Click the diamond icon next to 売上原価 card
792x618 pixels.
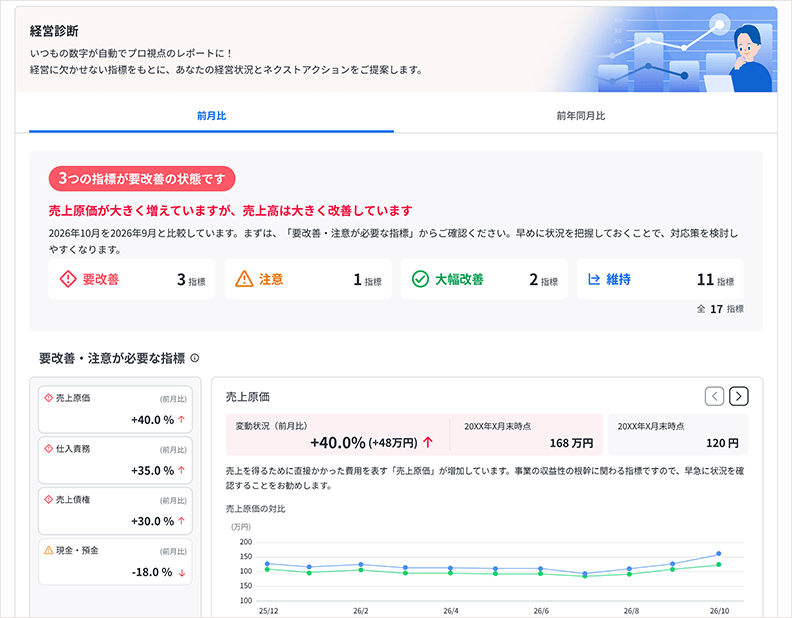48,398
